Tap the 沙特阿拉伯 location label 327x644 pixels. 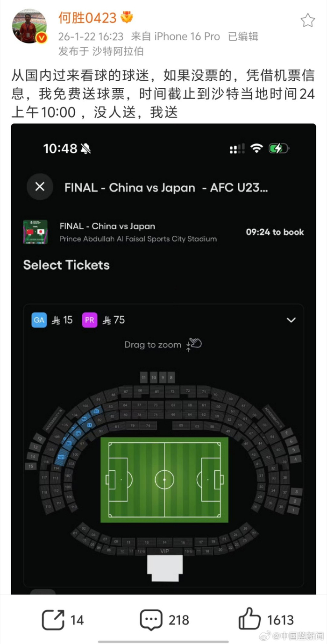click(x=118, y=51)
